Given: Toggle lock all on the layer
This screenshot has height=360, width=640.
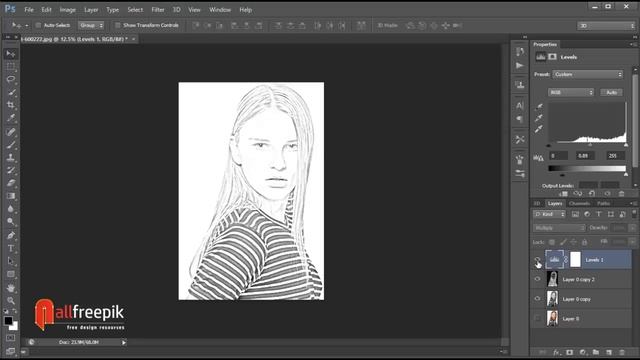Looking at the screenshot, I should pos(584,242).
